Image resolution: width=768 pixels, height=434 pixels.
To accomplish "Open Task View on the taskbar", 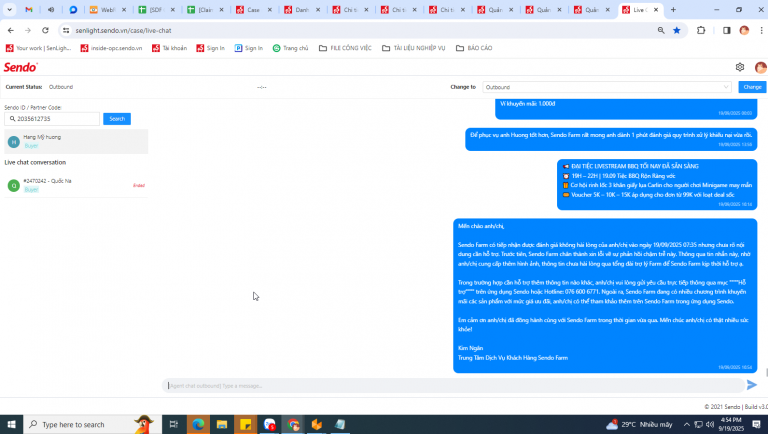I will click(173, 424).
